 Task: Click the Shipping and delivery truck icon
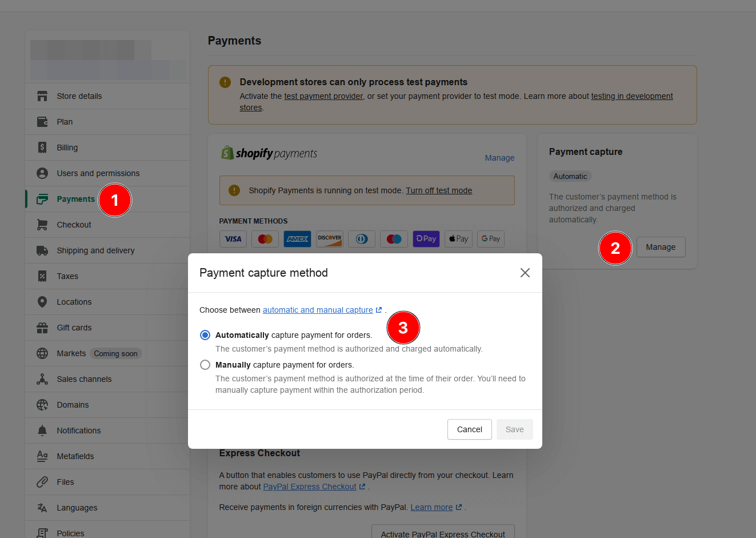pos(42,250)
